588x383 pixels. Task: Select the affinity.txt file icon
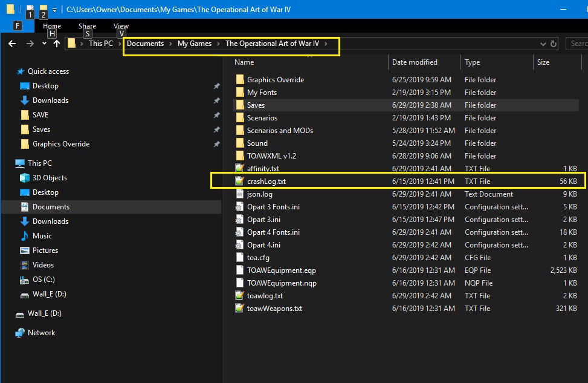coord(240,168)
